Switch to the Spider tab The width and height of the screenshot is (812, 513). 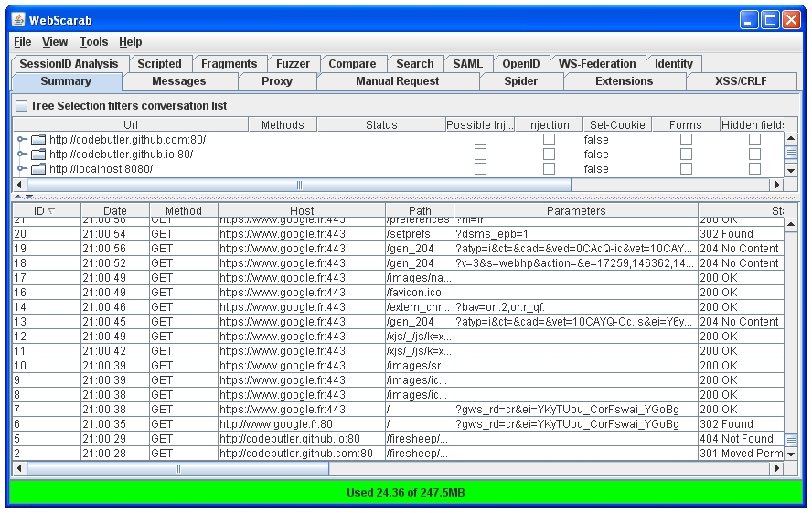(x=520, y=81)
